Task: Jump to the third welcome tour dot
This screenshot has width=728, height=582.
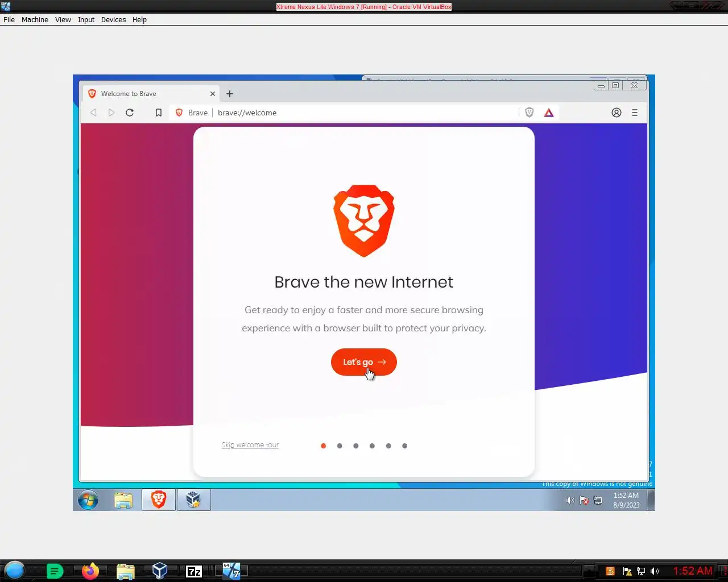Action: click(355, 446)
